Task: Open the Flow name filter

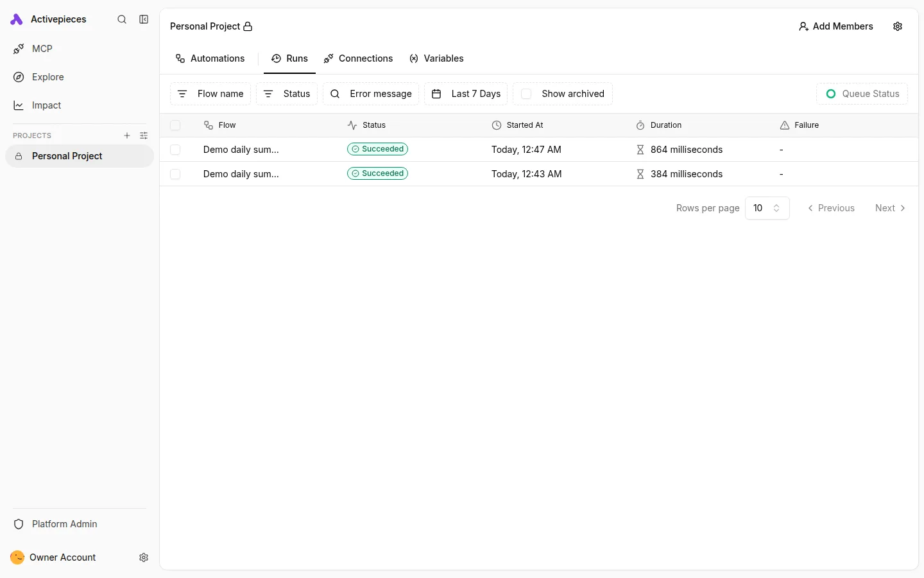Action: click(x=210, y=94)
